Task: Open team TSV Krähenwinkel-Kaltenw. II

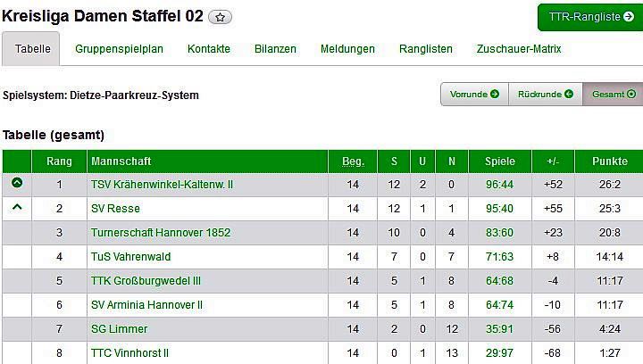Action: tap(162, 185)
